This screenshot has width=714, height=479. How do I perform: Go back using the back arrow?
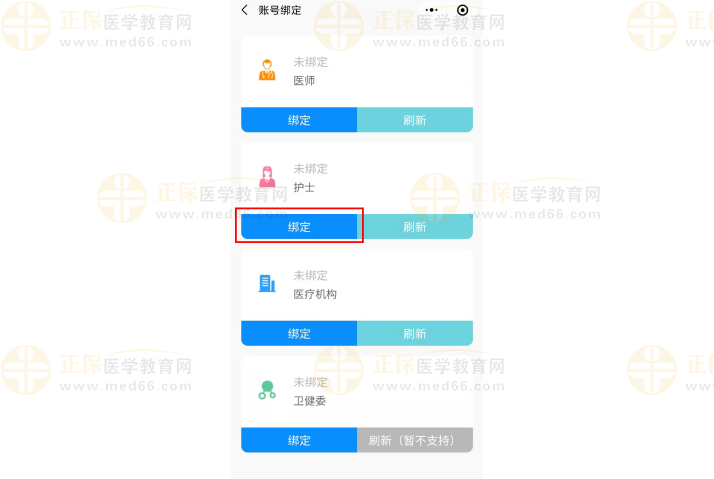pos(245,10)
